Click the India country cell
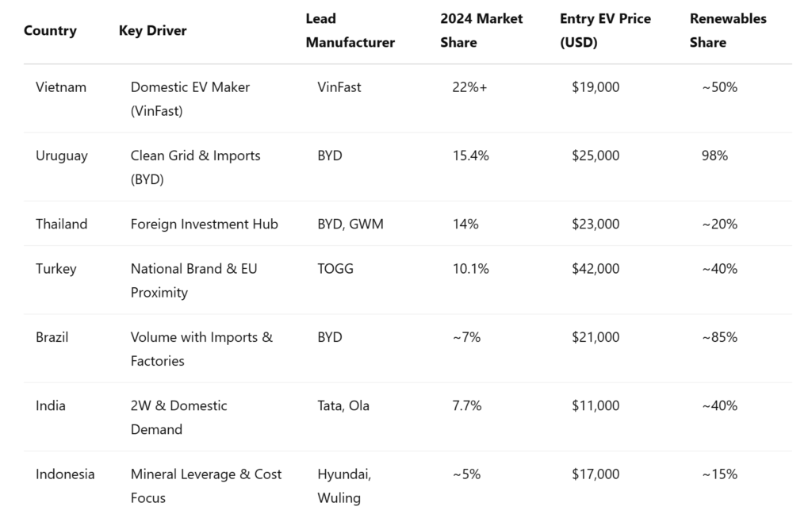 point(51,405)
